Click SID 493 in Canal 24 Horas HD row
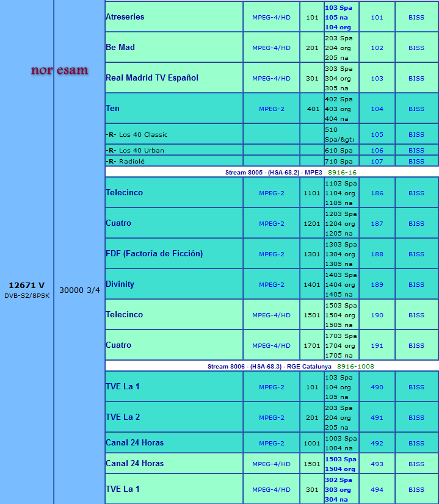This screenshot has height=504, width=439. [x=377, y=464]
